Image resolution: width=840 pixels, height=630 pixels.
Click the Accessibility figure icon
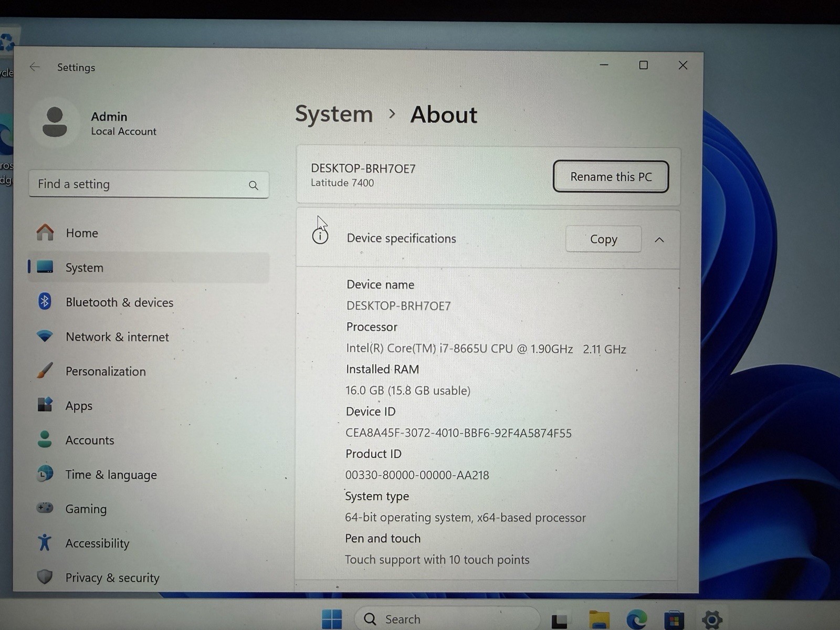[x=45, y=542]
